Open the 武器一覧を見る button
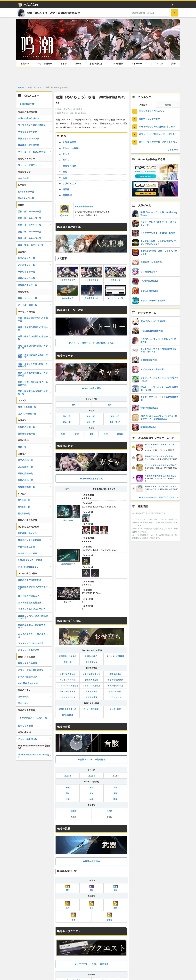The image size is (196, 980). [91, 861]
